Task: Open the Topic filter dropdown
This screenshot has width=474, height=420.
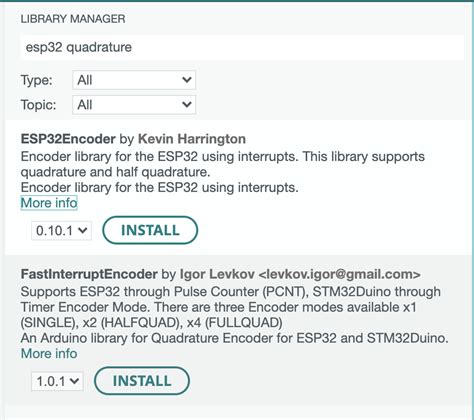Action: [134, 105]
